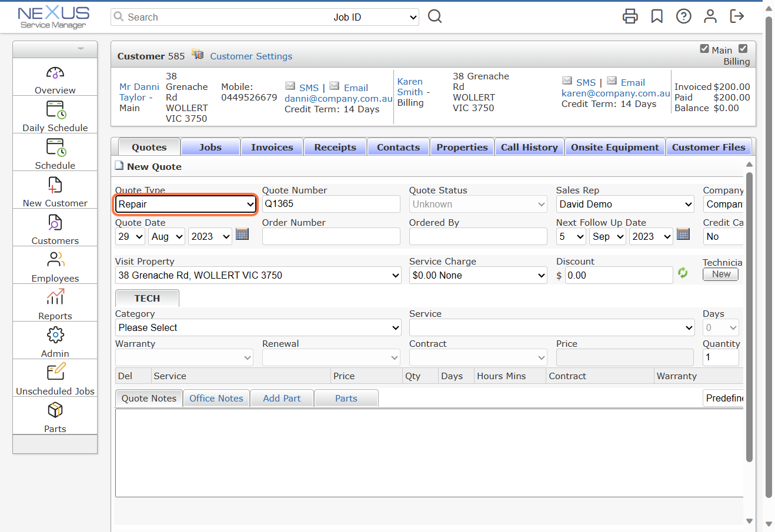Viewport: 775px width, 532px height.
Task: Open the Visit Property dropdown
Action: click(x=258, y=275)
